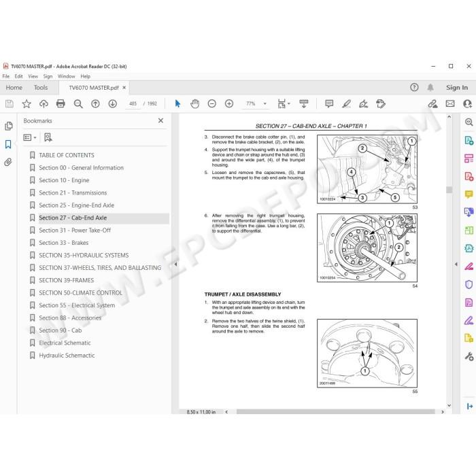
Task: Click the Print file icon
Action: (61, 104)
